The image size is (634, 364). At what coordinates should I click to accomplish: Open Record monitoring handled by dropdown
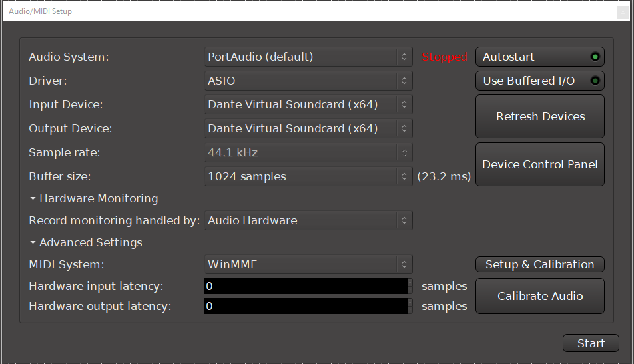tap(308, 221)
